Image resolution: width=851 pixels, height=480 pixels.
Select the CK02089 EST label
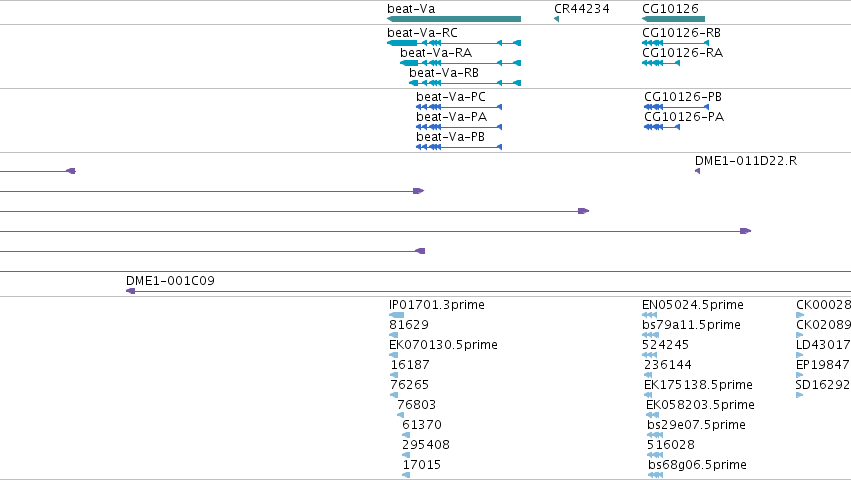coord(823,325)
